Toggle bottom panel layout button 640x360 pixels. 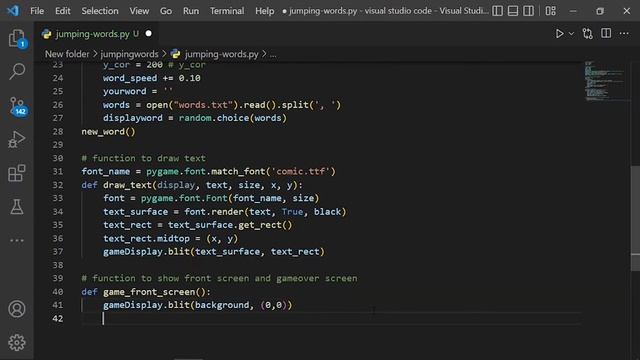point(513,11)
